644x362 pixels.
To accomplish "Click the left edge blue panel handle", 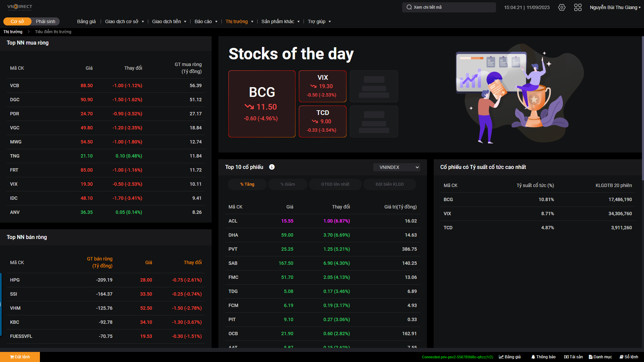I will [1, 304].
